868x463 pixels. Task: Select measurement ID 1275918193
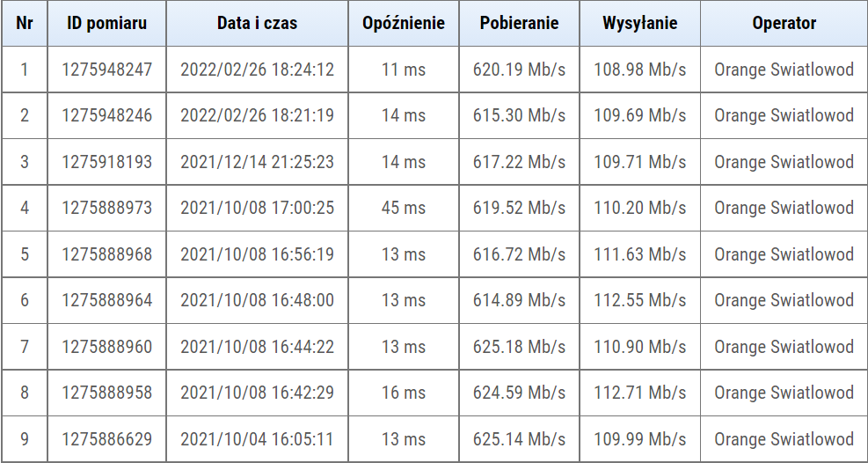[106, 162]
